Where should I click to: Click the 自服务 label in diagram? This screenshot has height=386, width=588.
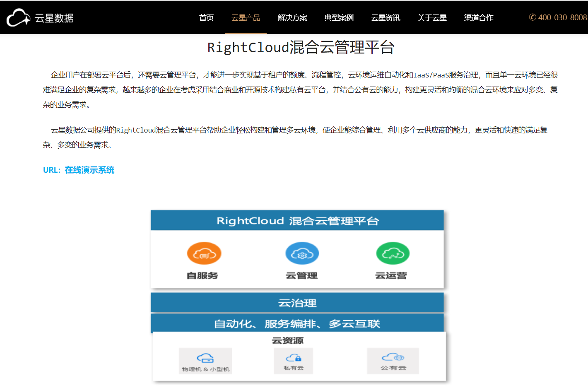pos(202,275)
